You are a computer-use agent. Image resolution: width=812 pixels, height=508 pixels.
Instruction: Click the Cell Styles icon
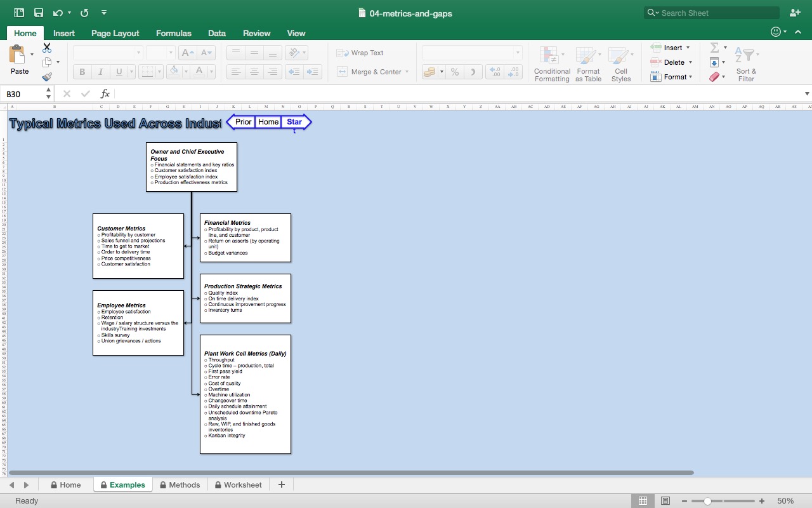(620, 63)
